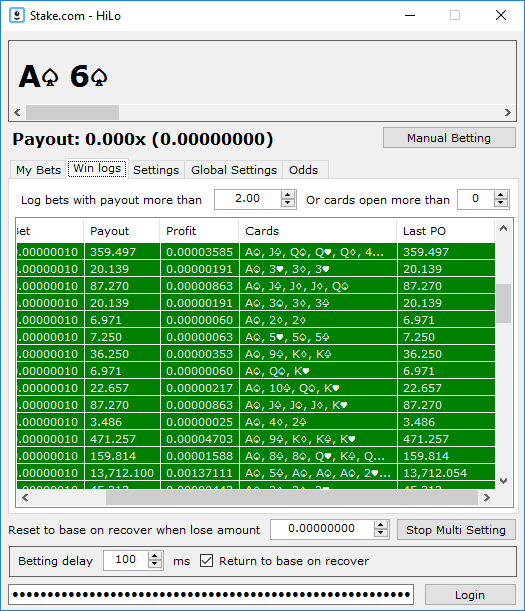Select the Win logs tab
The width and height of the screenshot is (525, 611).
point(97,169)
